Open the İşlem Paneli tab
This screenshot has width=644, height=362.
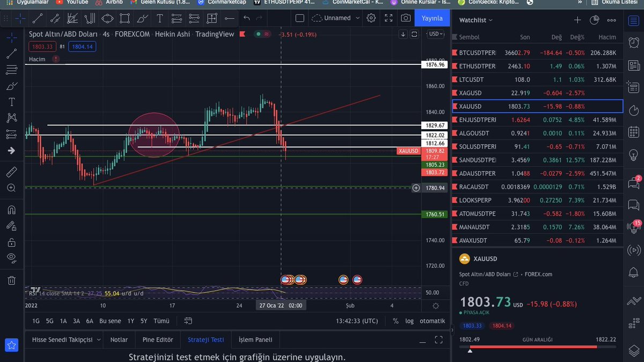coord(255,340)
